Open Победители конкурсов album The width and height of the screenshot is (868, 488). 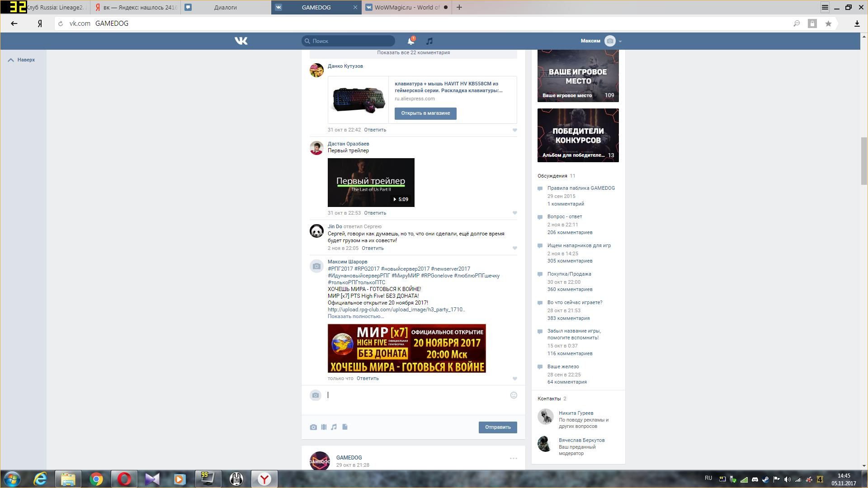(x=578, y=135)
